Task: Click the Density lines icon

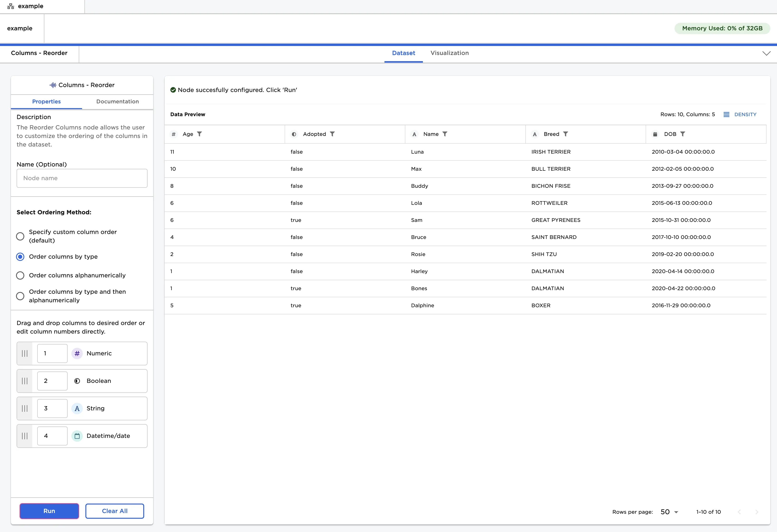Action: (726, 115)
